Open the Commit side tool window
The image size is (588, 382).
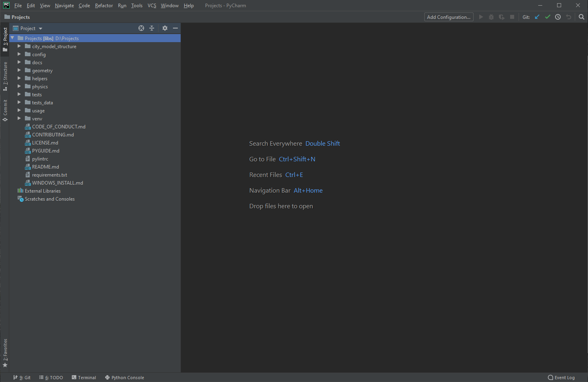pyautogui.click(x=5, y=110)
